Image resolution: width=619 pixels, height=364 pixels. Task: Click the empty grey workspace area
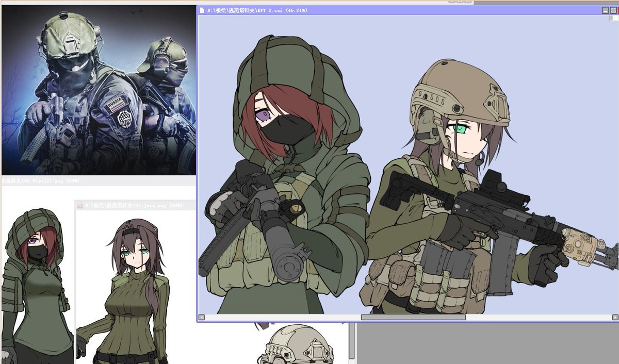487,344
